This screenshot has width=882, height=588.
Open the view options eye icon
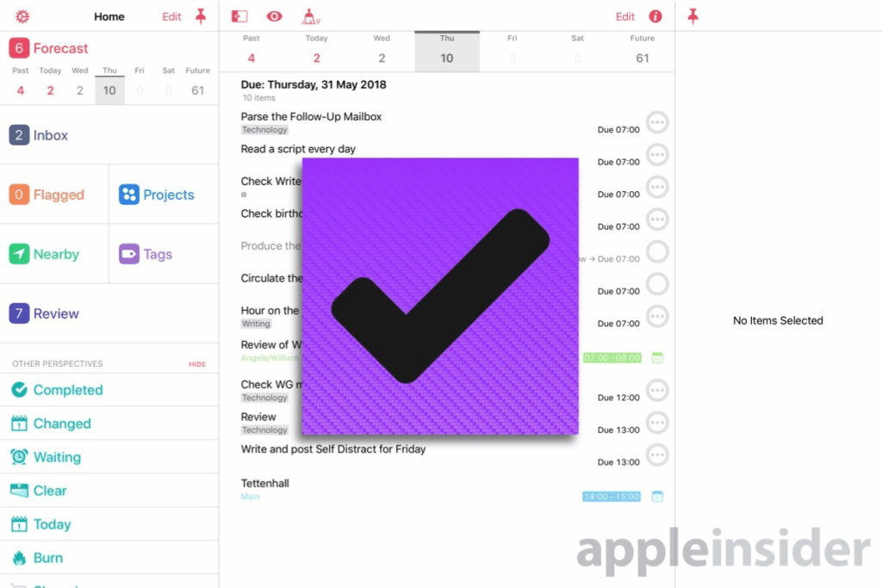point(274,16)
